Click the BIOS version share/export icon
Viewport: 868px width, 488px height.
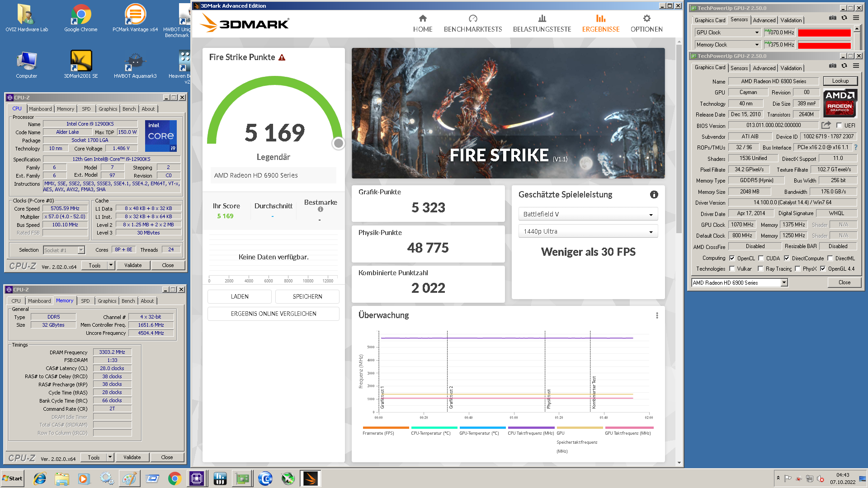pyautogui.click(x=826, y=125)
